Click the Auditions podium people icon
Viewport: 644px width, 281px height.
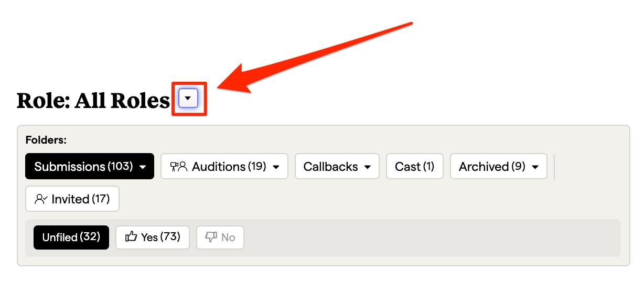[179, 167]
